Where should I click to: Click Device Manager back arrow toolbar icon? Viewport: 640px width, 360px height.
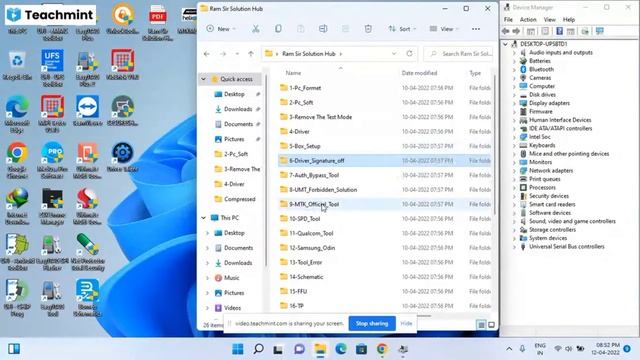[506, 31]
